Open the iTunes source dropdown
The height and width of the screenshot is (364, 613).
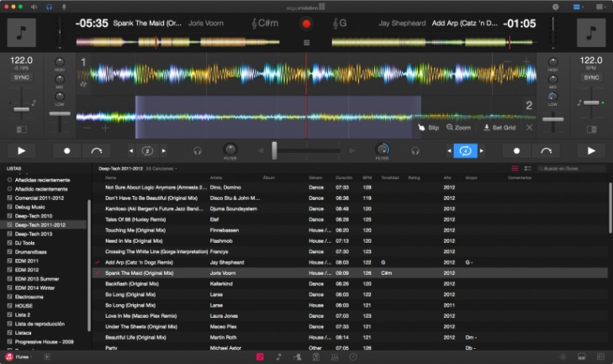click(x=18, y=356)
